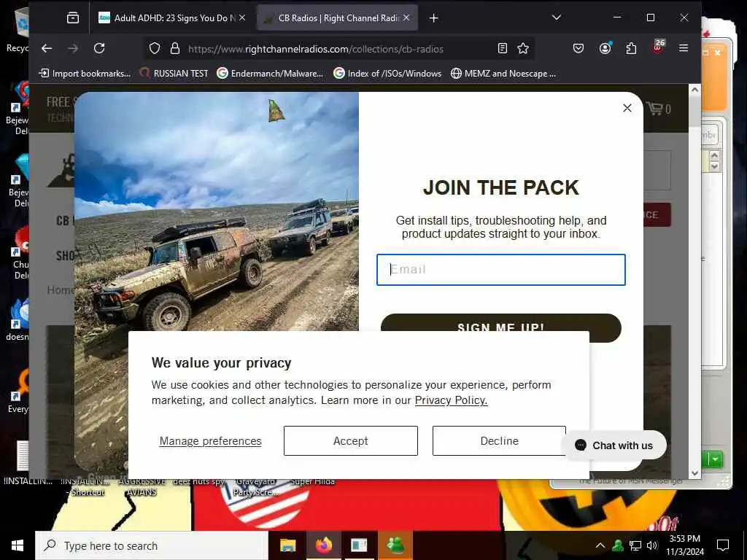Open Endermanch/Malware bookmark
Screen dimensions: 747x560
coord(270,74)
